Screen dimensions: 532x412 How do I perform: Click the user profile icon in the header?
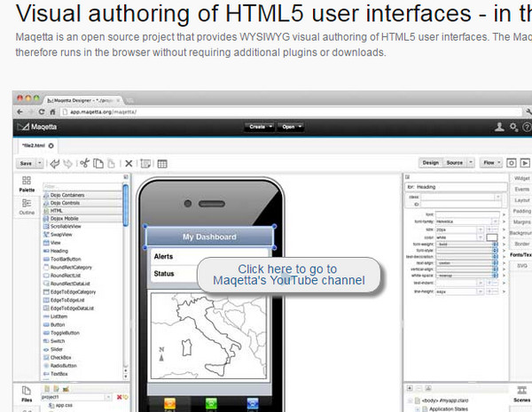499,128
